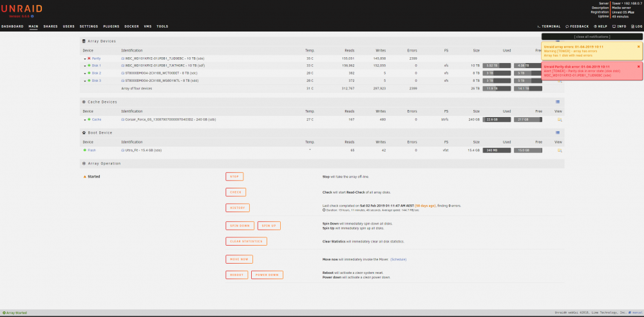Screen dimensions: 644x317
Task: Open the Feedback dialog
Action: coord(577,26)
